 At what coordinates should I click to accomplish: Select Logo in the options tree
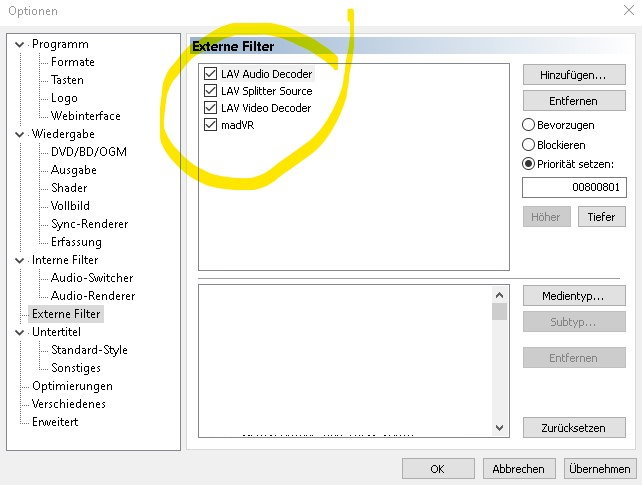pos(64,98)
